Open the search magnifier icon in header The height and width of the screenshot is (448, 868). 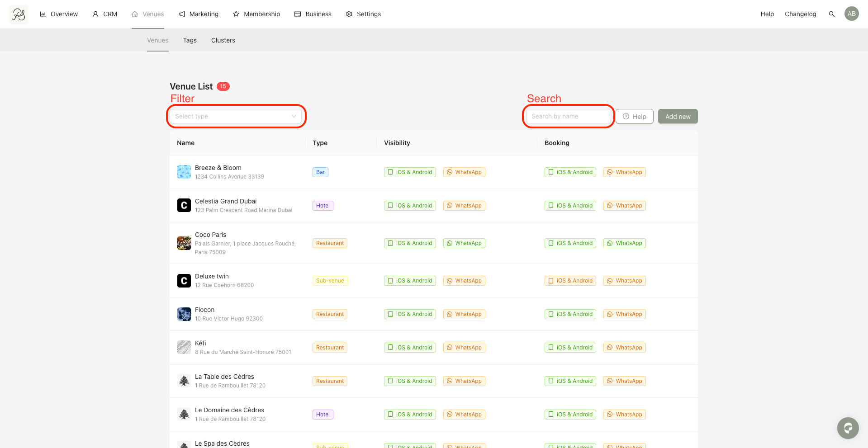[831, 14]
